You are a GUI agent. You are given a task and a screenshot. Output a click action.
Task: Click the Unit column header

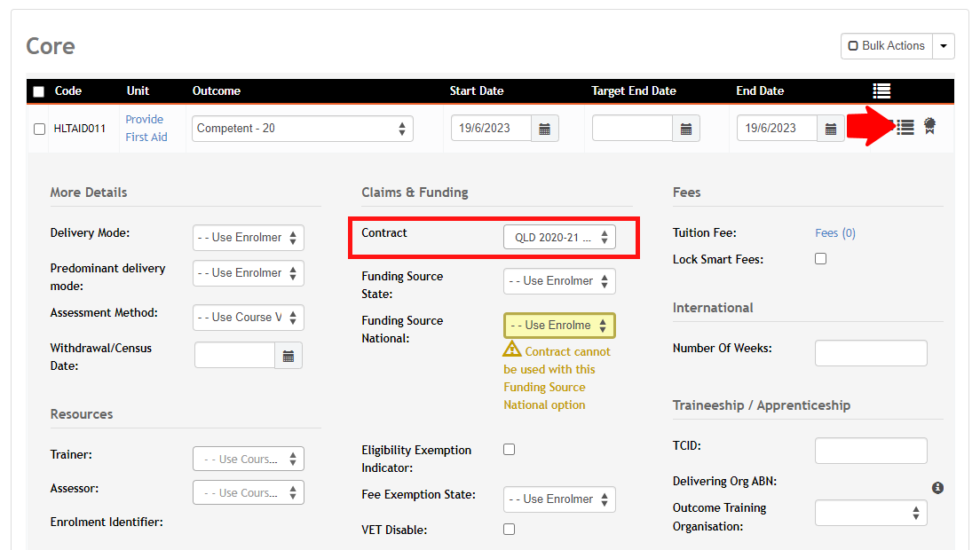tap(138, 91)
